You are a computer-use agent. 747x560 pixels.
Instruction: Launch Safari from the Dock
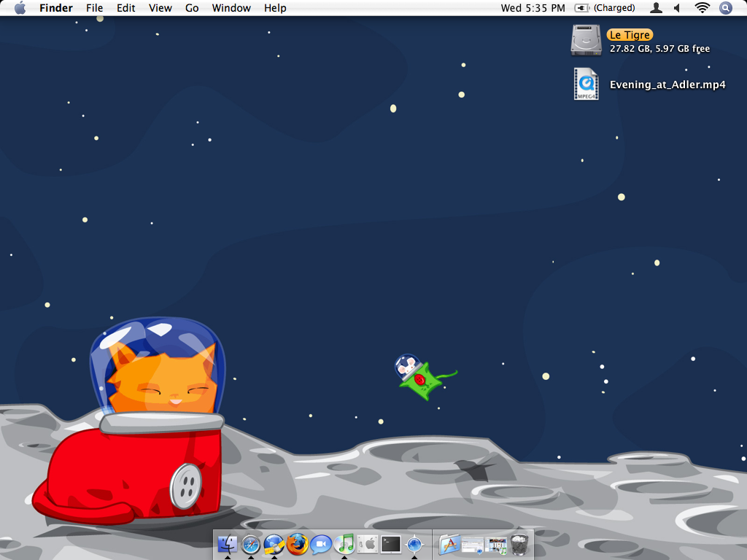tap(251, 544)
